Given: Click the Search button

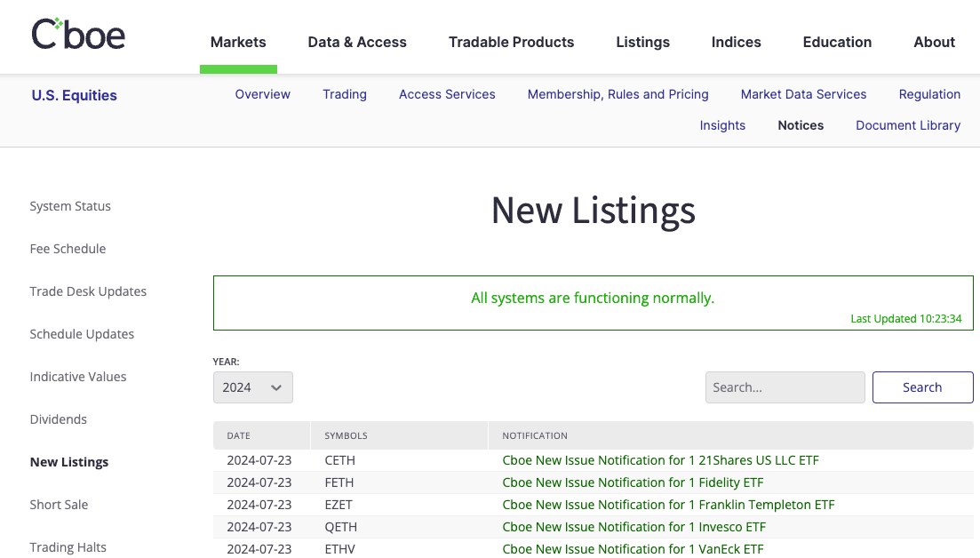Looking at the screenshot, I should click(922, 387).
